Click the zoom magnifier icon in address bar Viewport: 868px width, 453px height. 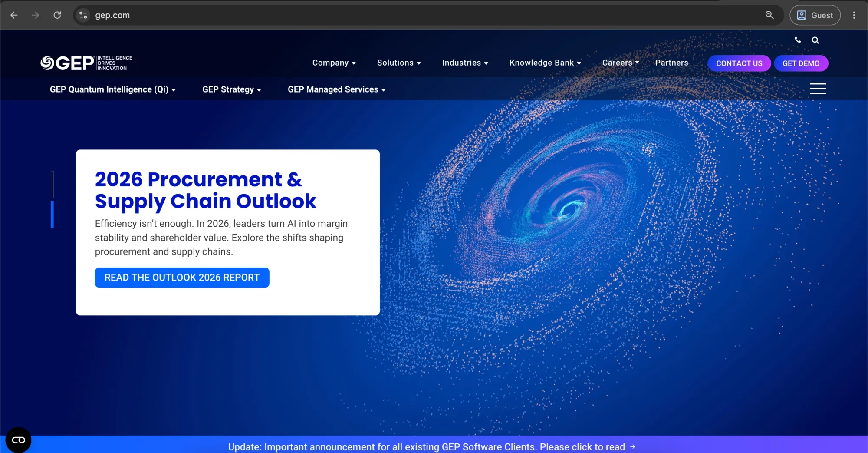pos(769,15)
